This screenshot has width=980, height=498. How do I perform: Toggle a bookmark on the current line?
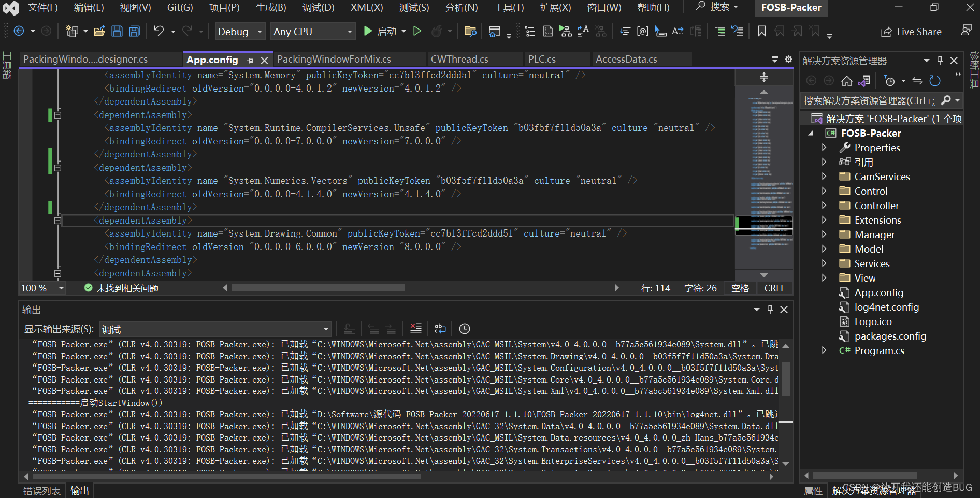(761, 31)
